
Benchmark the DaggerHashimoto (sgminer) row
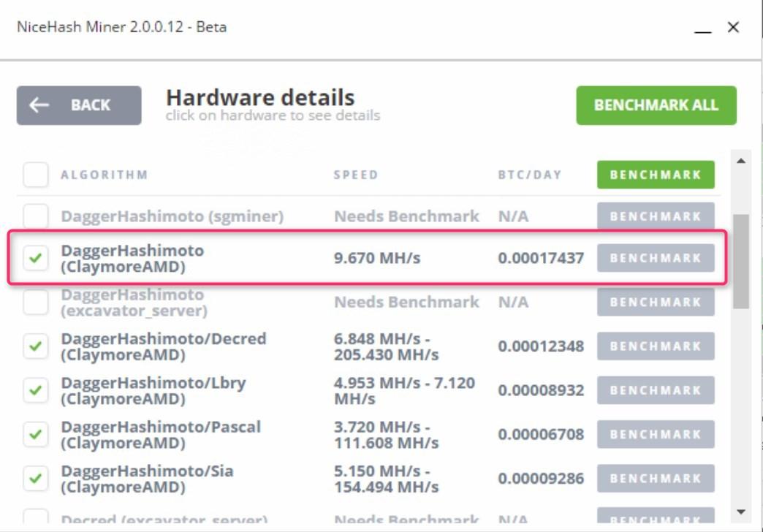(x=656, y=216)
